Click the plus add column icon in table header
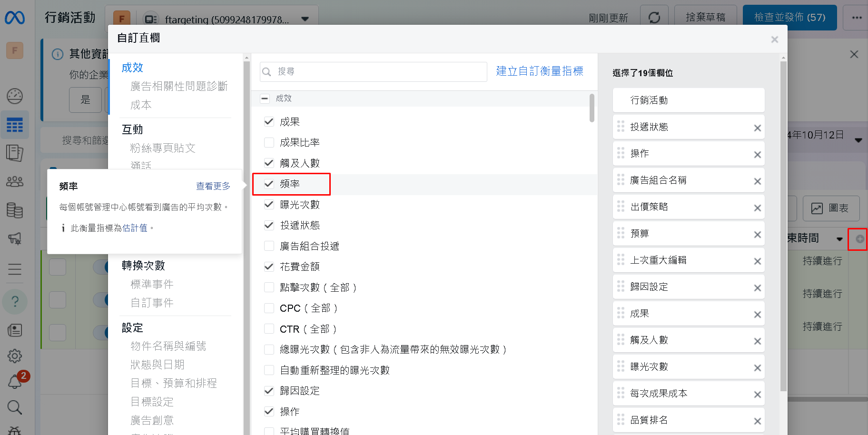The image size is (868, 435). pos(859,239)
